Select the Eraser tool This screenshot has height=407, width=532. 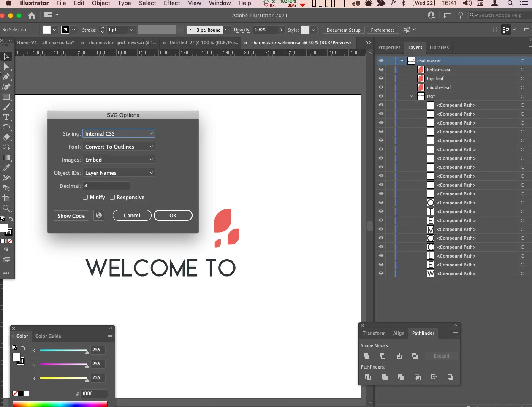[x=6, y=137]
